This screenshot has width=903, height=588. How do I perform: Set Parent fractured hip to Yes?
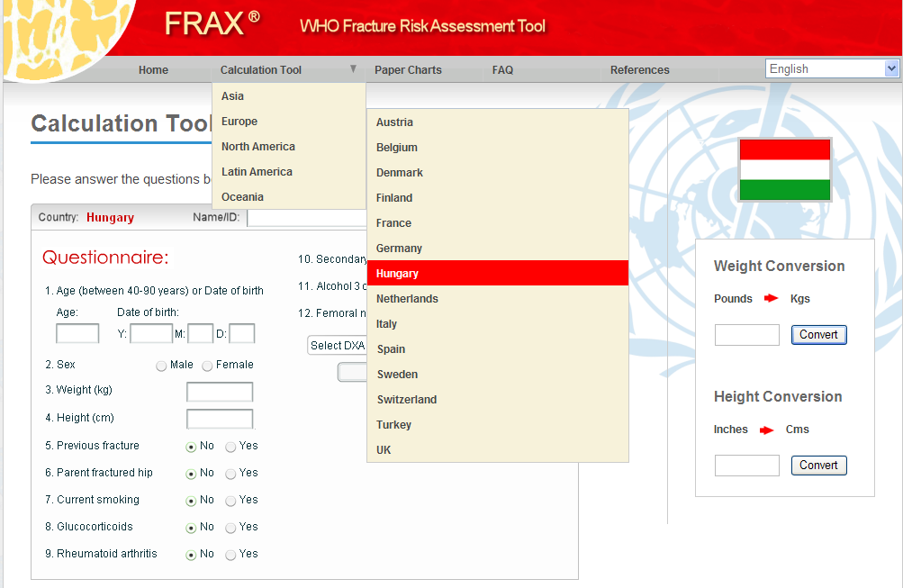pyautogui.click(x=230, y=474)
